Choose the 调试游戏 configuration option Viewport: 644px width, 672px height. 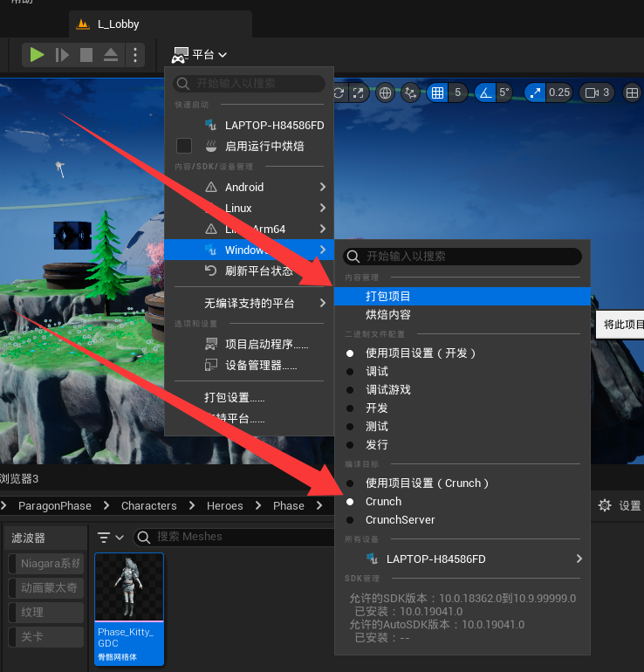pyautogui.click(x=387, y=389)
